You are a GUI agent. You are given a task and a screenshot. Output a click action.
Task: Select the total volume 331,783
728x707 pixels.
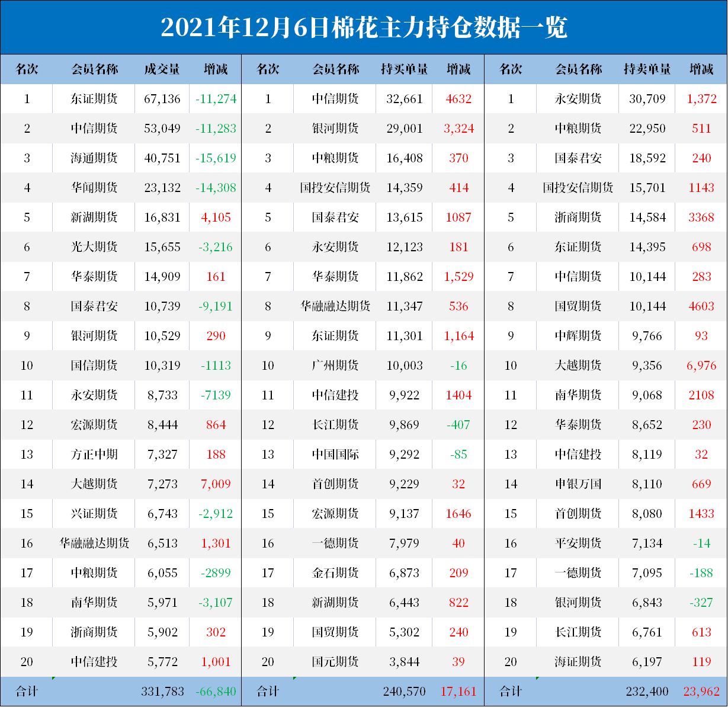click(162, 692)
